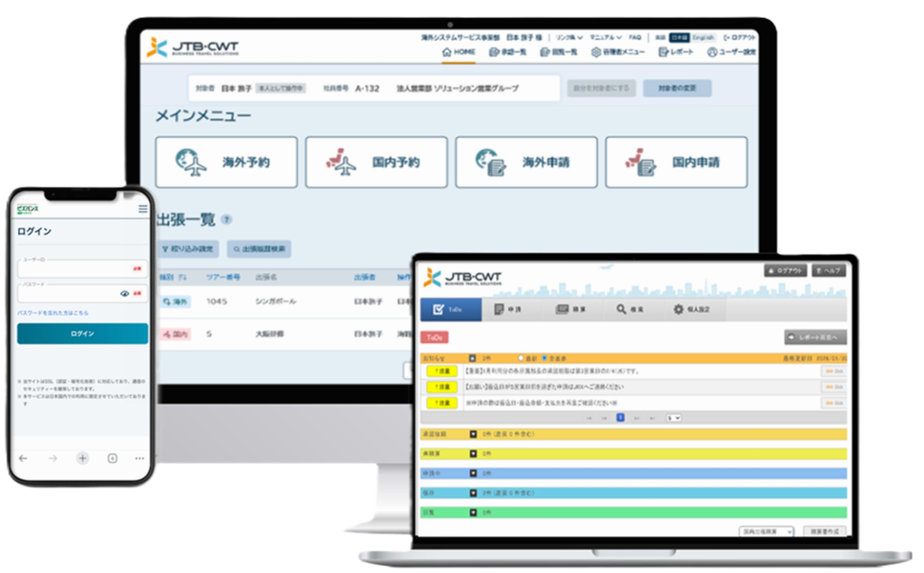Switch language to 日本語 on desktop

679,37
